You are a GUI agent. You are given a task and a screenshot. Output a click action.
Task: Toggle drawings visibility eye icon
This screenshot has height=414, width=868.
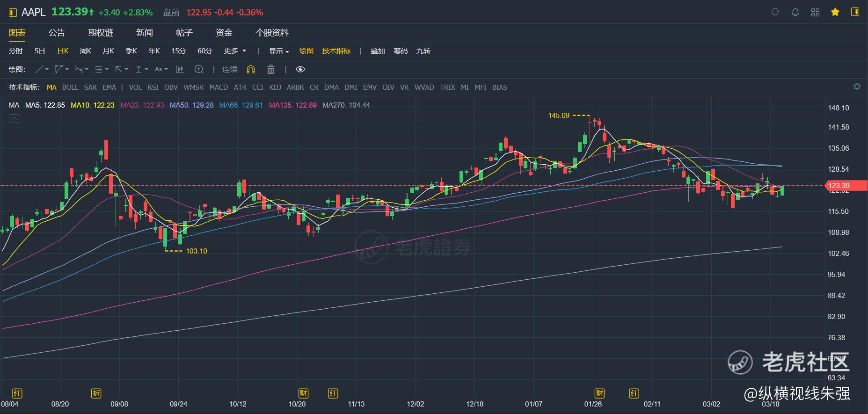point(300,69)
